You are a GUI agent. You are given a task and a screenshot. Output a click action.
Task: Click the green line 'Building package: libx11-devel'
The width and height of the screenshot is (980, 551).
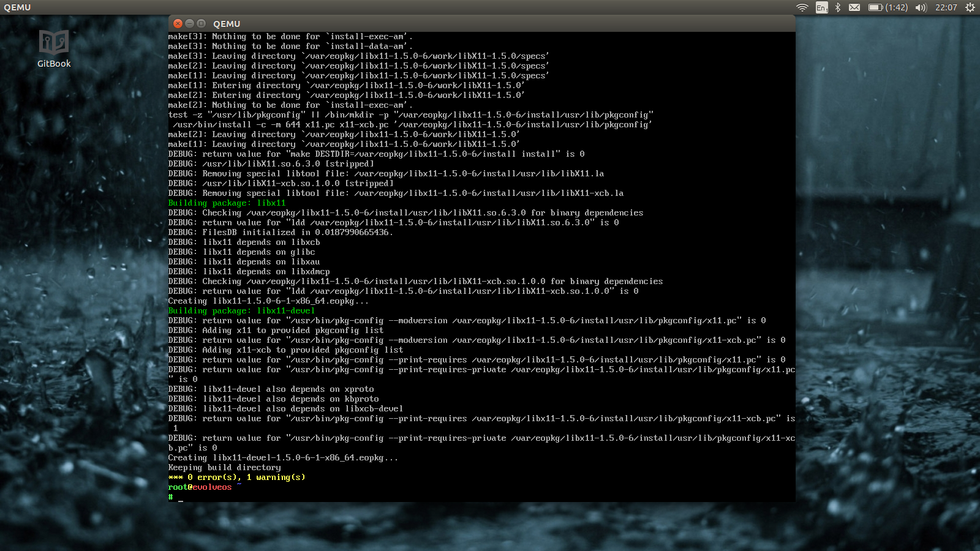pyautogui.click(x=242, y=310)
